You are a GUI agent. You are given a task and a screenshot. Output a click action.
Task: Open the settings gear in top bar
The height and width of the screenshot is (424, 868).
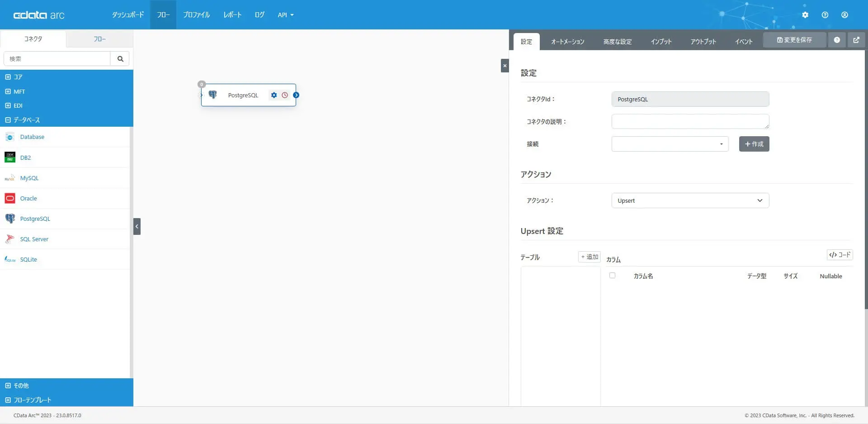click(x=805, y=15)
